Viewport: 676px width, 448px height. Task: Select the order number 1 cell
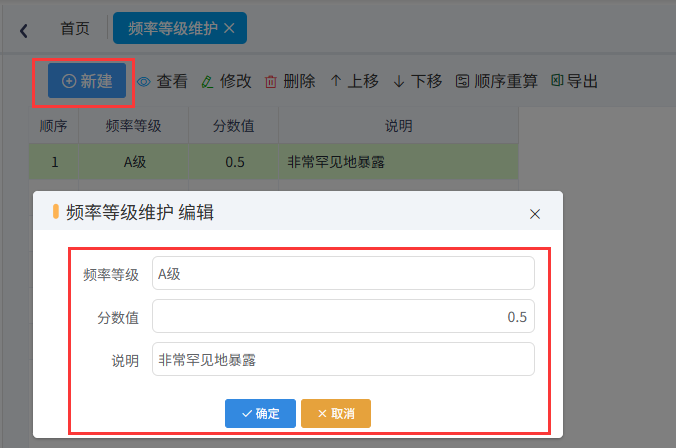(x=54, y=162)
